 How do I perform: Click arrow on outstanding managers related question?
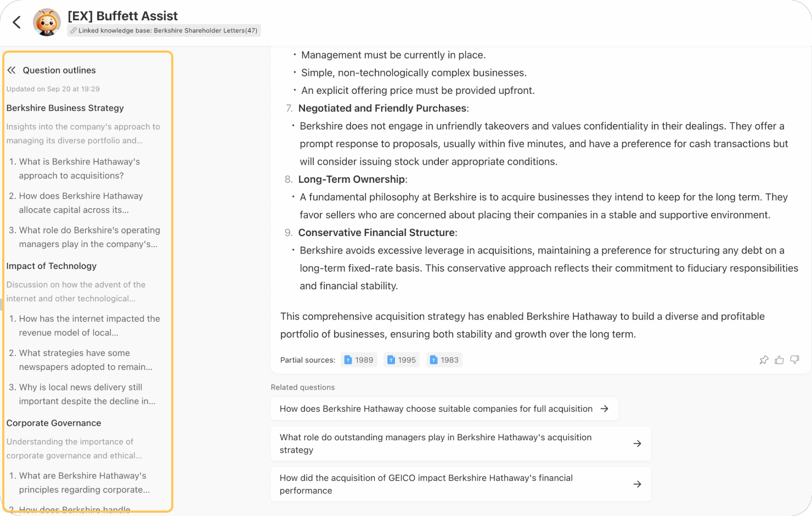637,444
